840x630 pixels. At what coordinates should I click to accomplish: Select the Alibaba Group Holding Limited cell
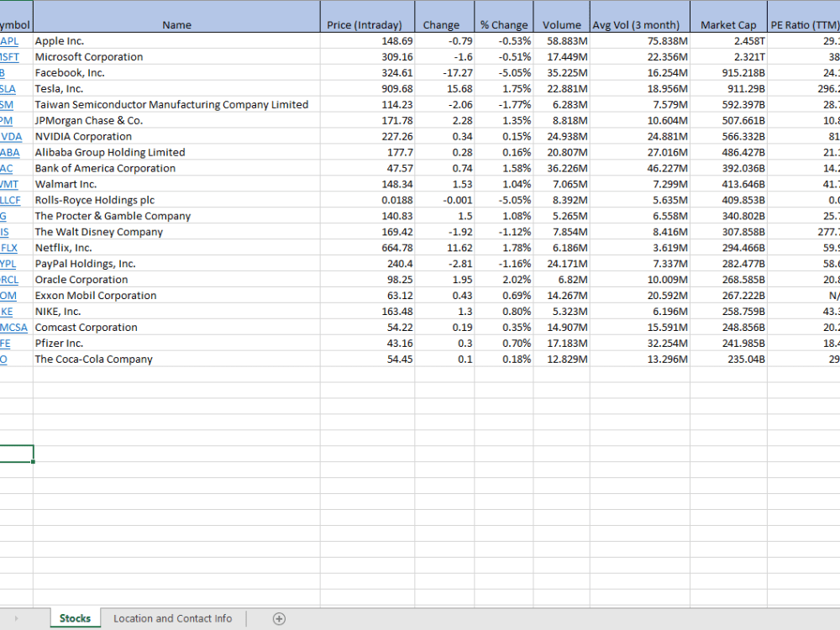click(176, 152)
